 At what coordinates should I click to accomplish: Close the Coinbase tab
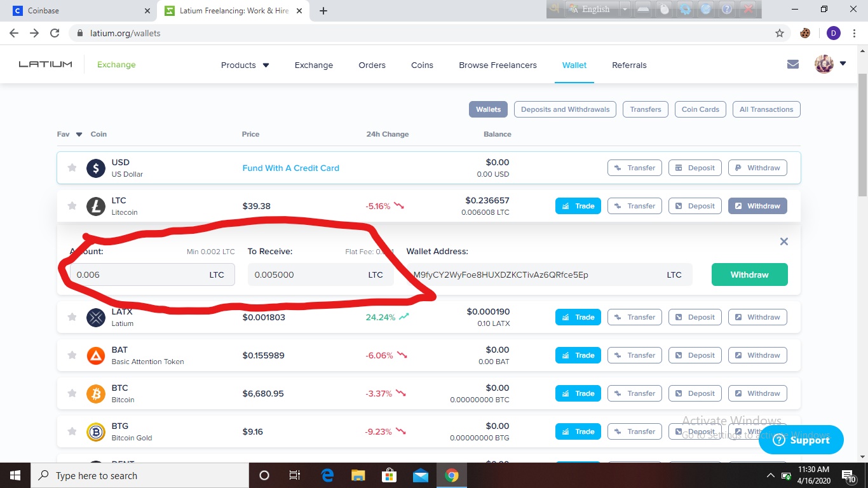coord(147,11)
